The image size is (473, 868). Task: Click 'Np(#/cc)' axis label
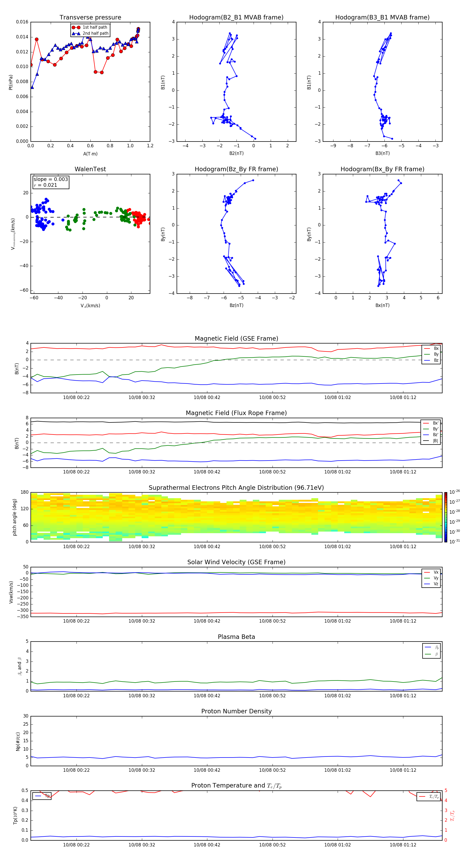click(x=18, y=741)
